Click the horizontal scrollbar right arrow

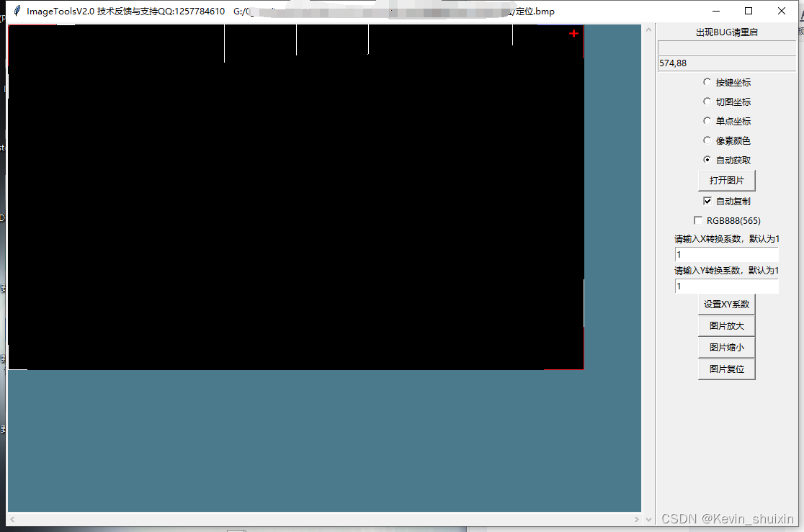[636, 519]
